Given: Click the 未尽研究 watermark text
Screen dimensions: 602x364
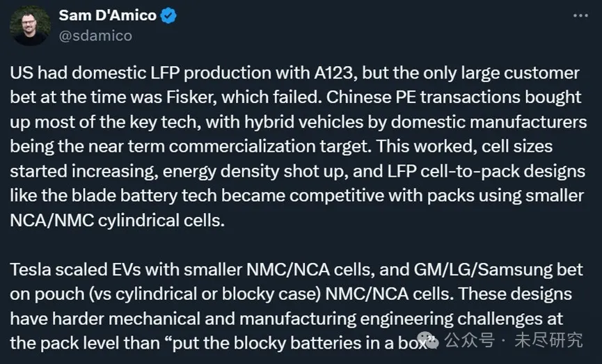Looking at the screenshot, I should [x=548, y=341].
